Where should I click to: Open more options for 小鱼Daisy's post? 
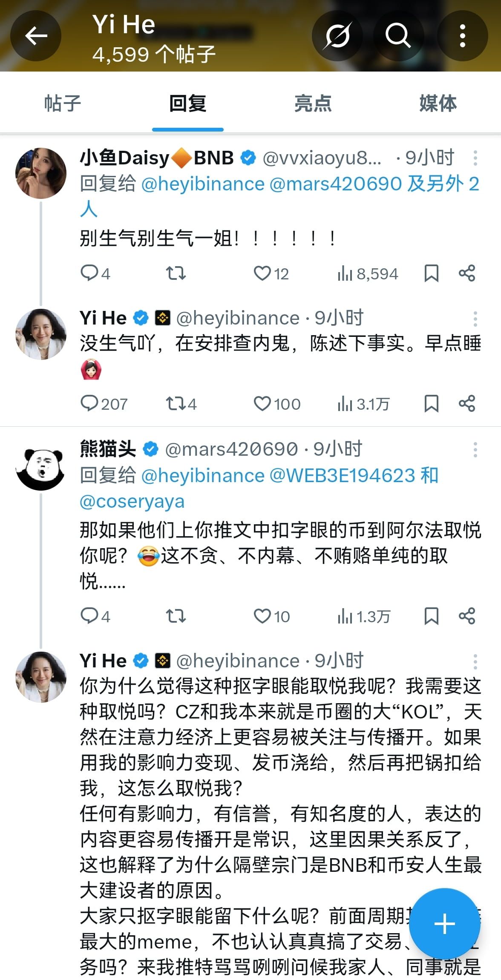475,158
